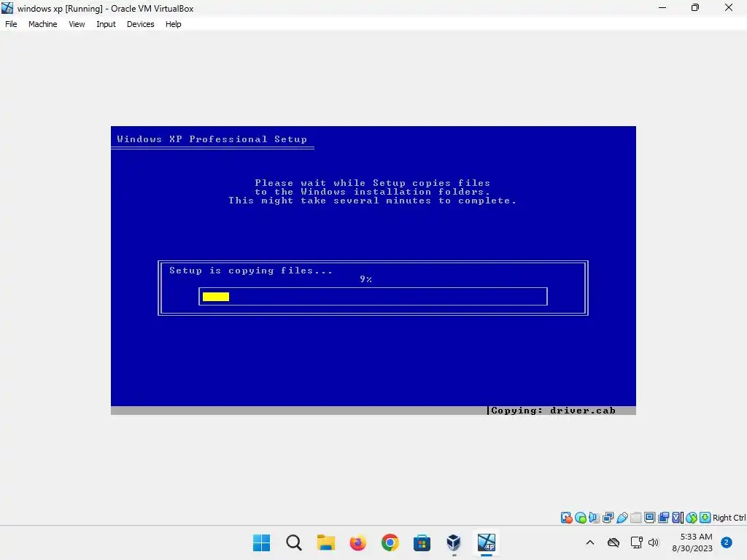Click the mouse integration status icon

[x=692, y=518]
